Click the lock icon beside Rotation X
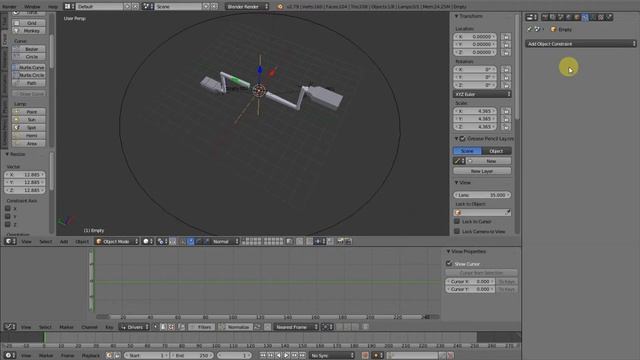The image size is (640, 360). (x=506, y=70)
